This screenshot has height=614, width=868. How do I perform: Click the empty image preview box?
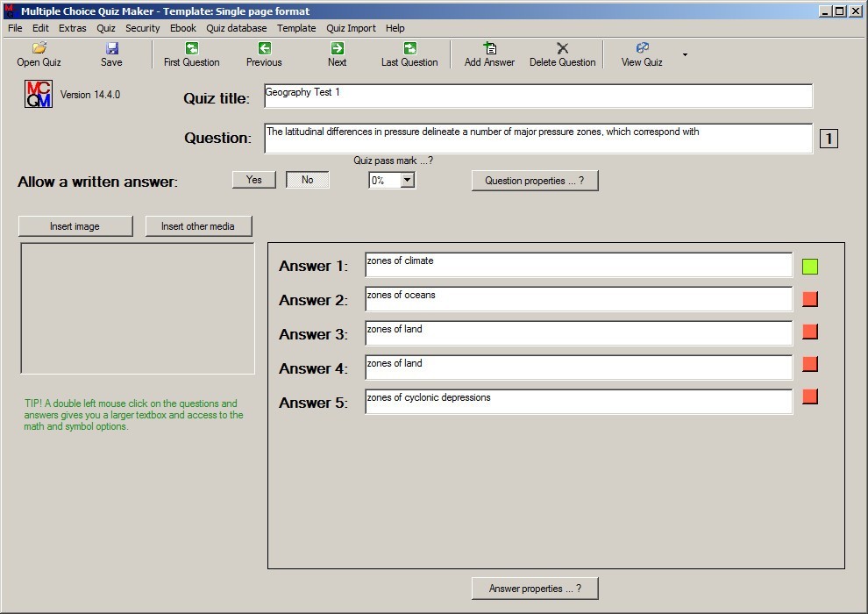click(x=138, y=309)
